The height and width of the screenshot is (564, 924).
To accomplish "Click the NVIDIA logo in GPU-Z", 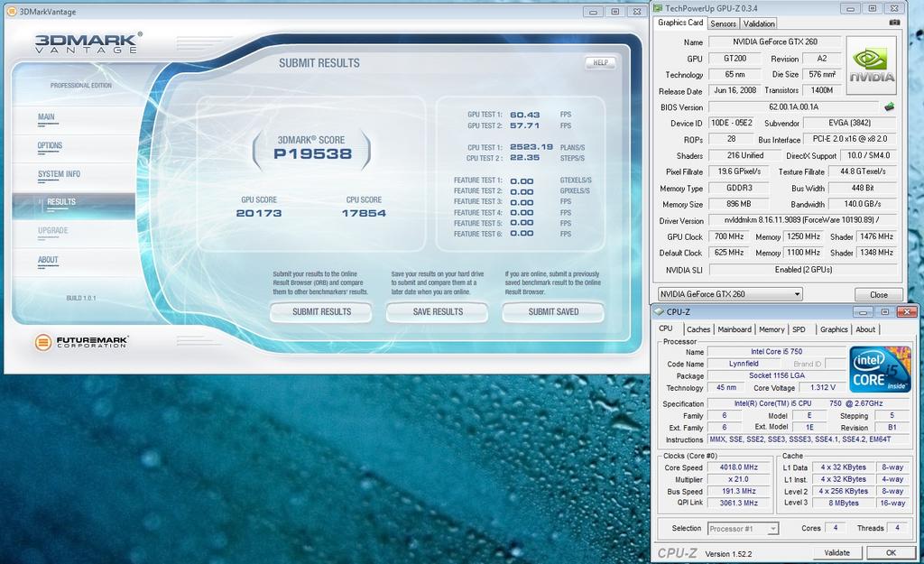I will click(x=872, y=65).
